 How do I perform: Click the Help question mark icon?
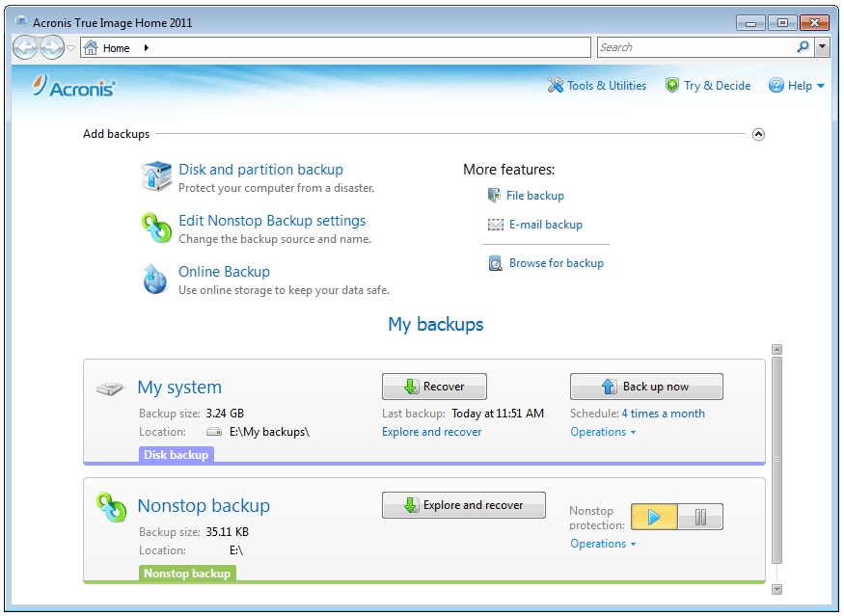tap(776, 85)
